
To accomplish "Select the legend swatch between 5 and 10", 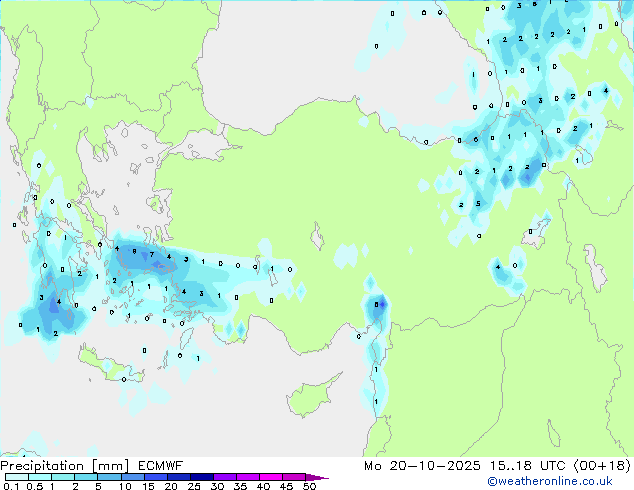I will [109, 477].
